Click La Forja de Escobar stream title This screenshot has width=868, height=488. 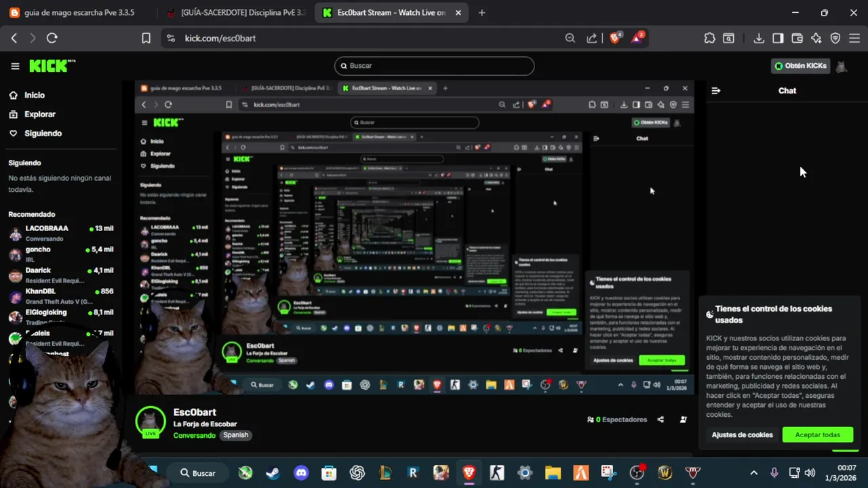[x=205, y=424]
